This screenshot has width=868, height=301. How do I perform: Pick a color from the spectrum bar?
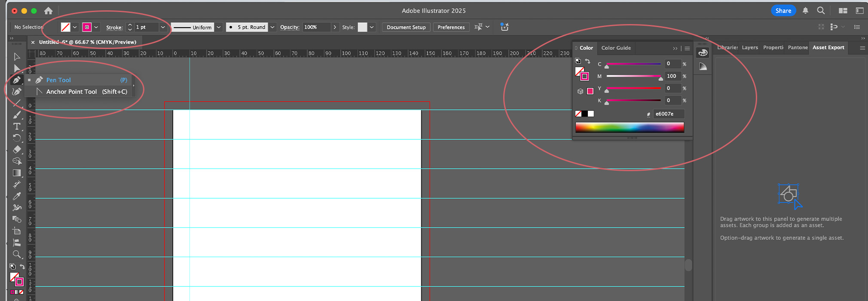(x=630, y=127)
